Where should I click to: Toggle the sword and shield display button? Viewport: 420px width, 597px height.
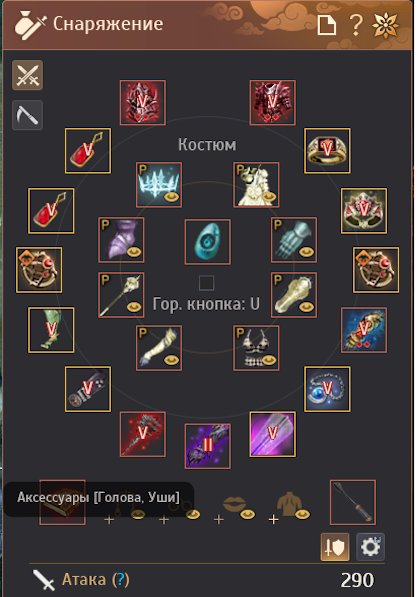(335, 548)
